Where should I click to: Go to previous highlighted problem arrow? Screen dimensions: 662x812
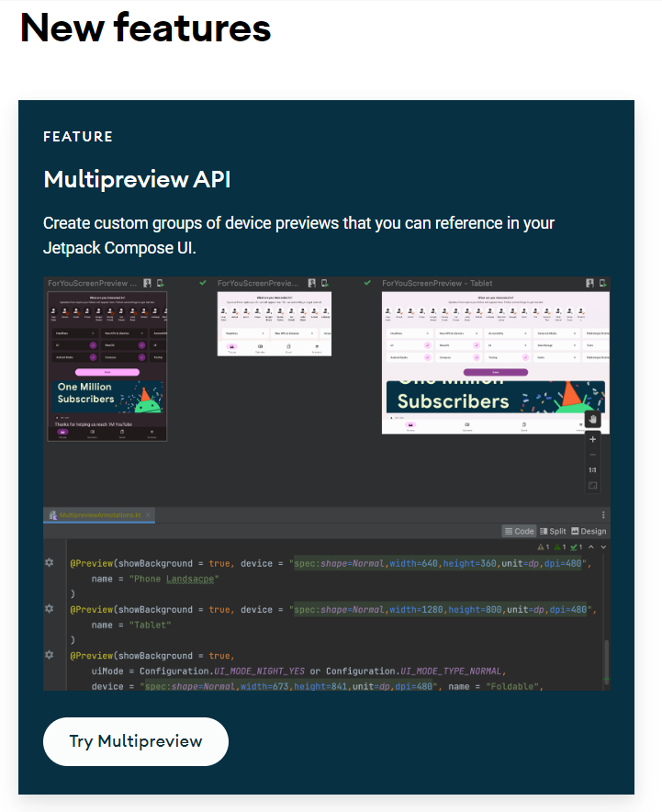(591, 547)
